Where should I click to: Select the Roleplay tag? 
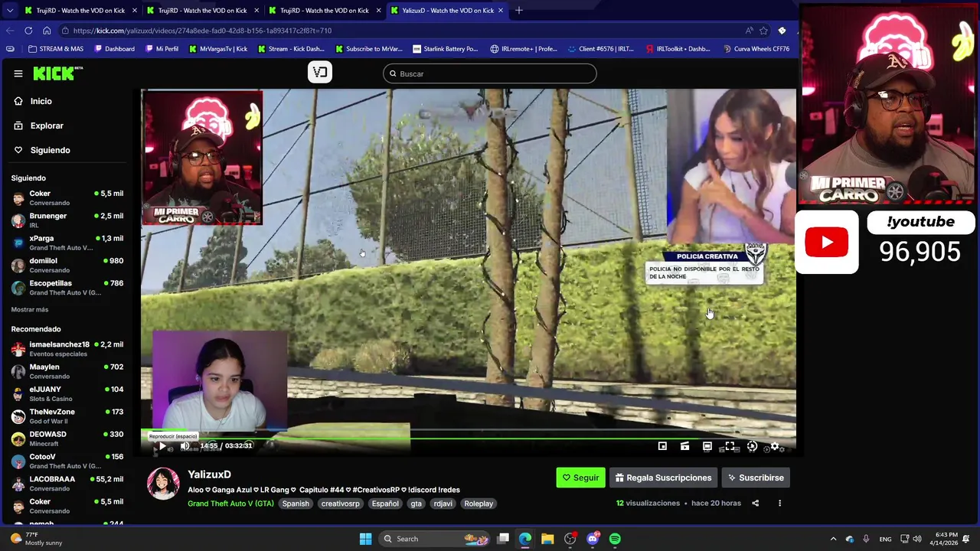pos(479,504)
